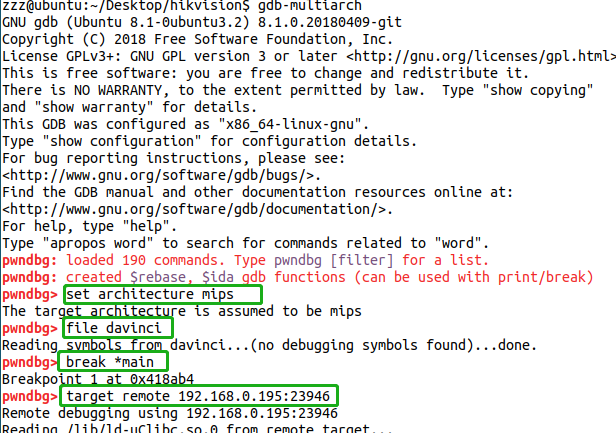Click 'created $rebase, $ida gdb functions' line

[x=297, y=277]
